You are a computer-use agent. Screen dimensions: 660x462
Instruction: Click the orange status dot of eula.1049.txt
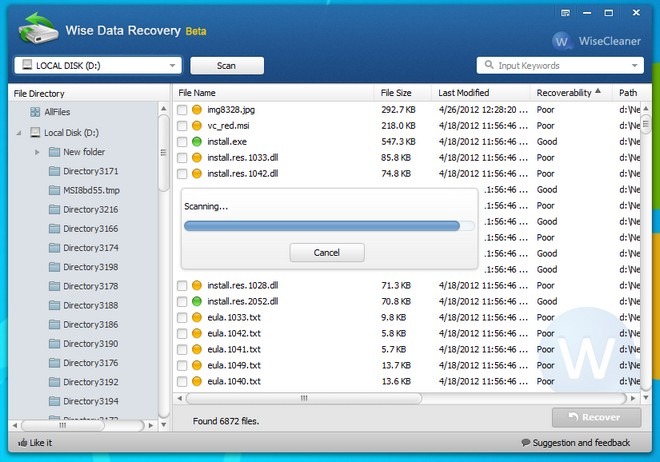pyautogui.click(x=197, y=365)
